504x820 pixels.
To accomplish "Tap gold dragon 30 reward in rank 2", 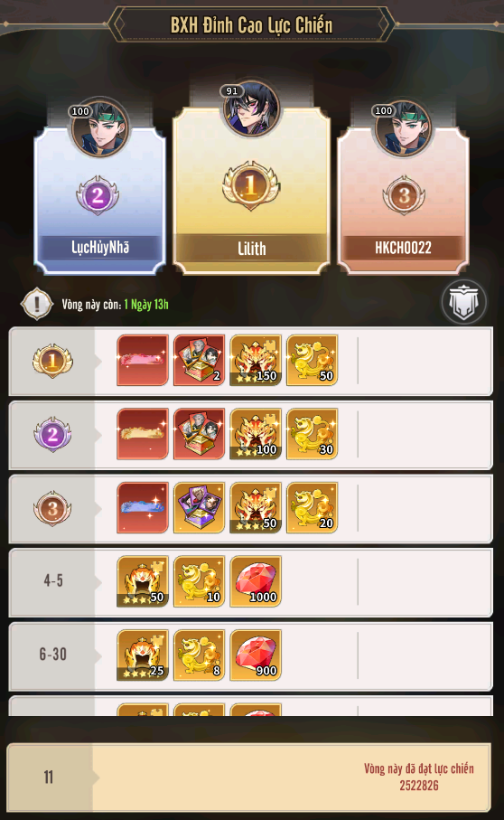I will click(312, 434).
